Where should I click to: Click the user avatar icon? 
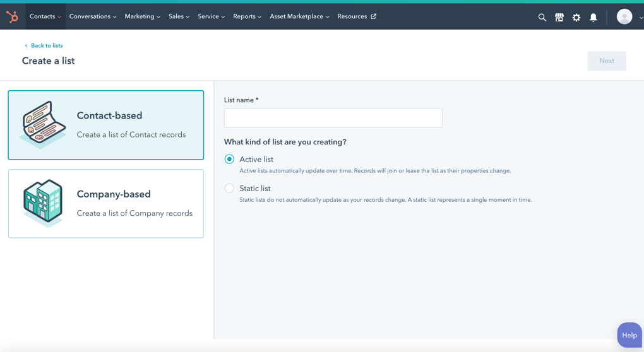[624, 17]
